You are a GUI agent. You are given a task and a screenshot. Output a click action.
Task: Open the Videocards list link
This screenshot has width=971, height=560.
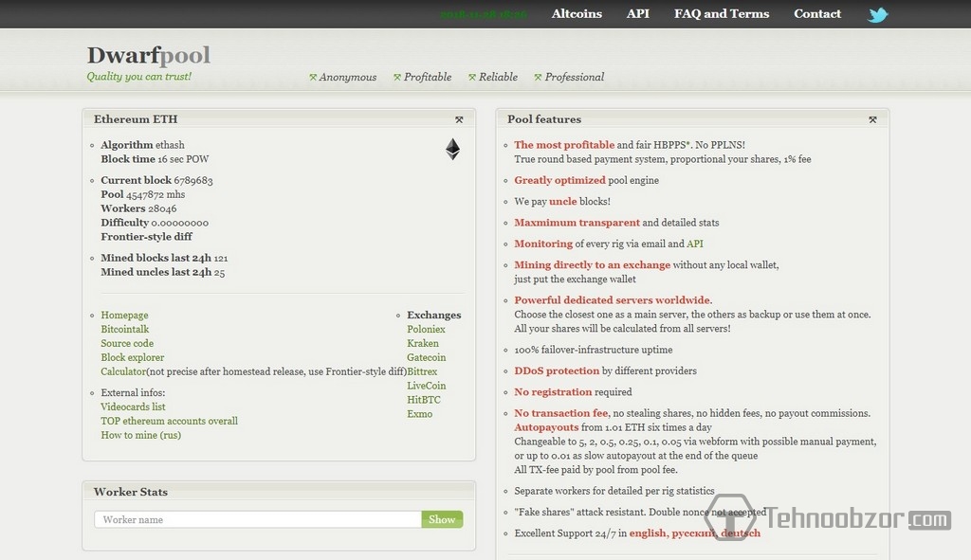point(133,407)
